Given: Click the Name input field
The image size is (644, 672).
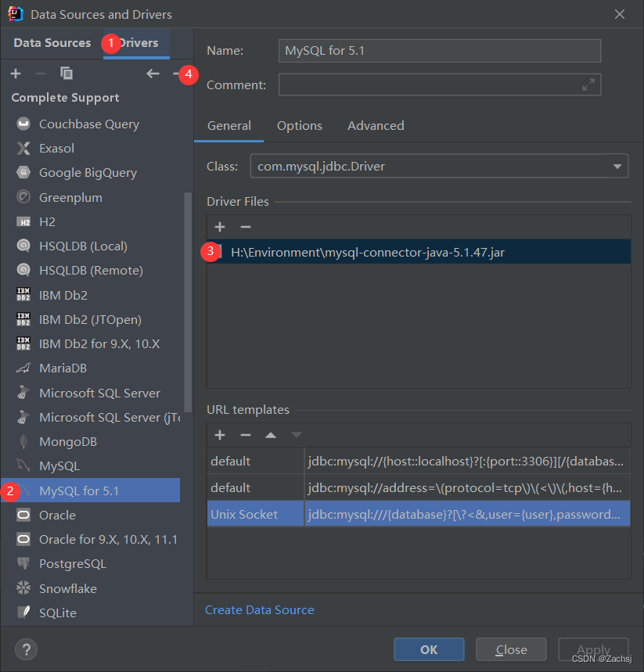Looking at the screenshot, I should [x=440, y=51].
